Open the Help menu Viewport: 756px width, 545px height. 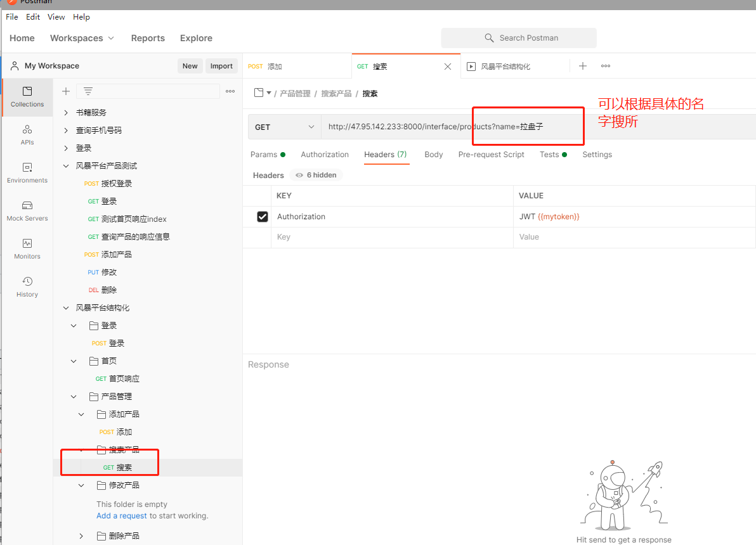pyautogui.click(x=81, y=17)
